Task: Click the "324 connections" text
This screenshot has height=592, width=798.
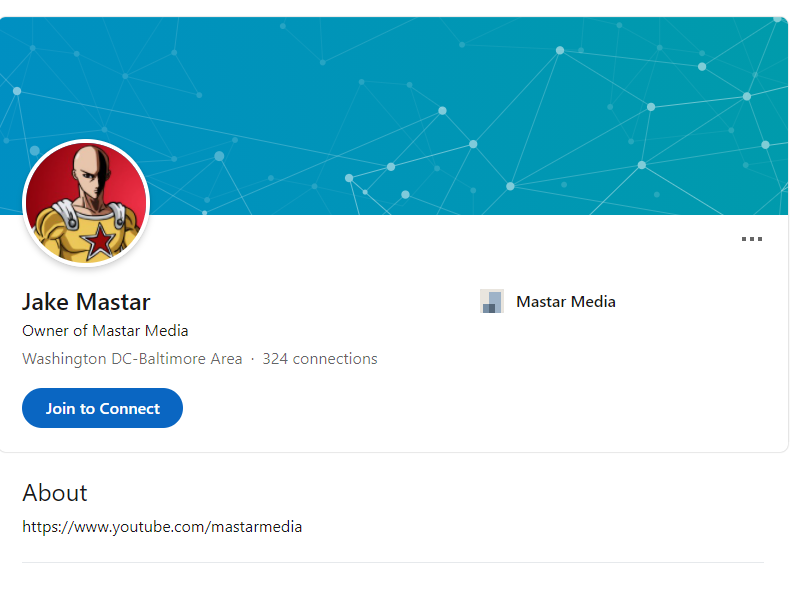Action: point(320,359)
